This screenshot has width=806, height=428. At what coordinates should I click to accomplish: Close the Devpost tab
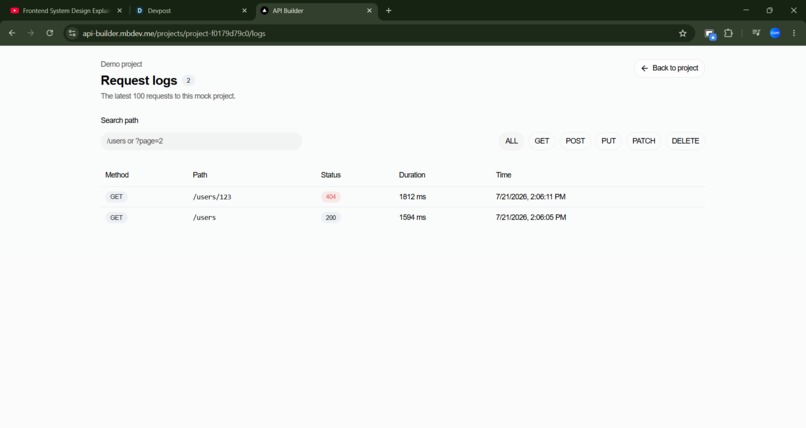[x=244, y=10]
